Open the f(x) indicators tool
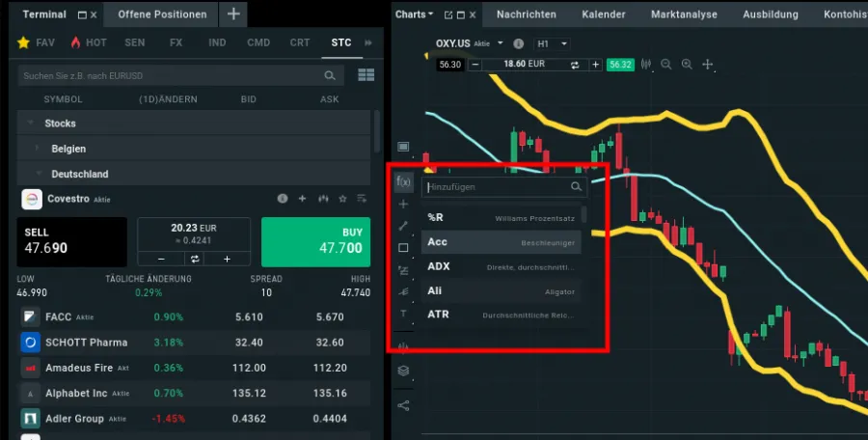868x440 pixels. [404, 181]
